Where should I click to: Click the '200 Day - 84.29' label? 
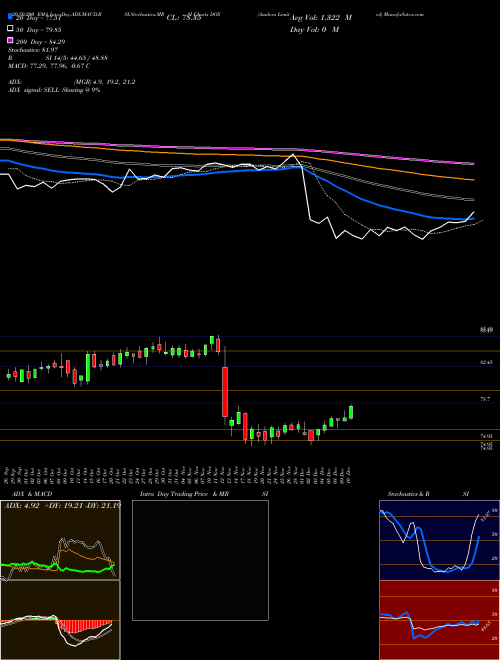40,42
